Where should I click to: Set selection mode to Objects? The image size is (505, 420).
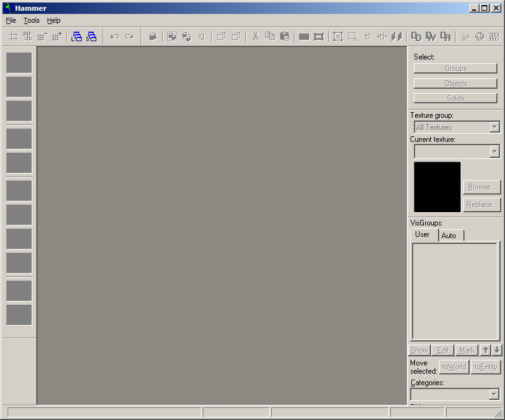click(x=456, y=84)
